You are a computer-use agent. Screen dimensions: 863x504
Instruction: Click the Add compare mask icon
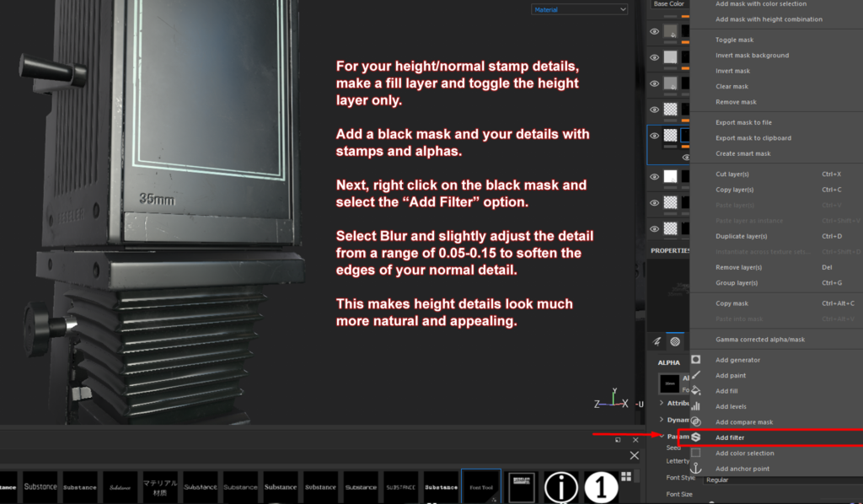pos(694,422)
